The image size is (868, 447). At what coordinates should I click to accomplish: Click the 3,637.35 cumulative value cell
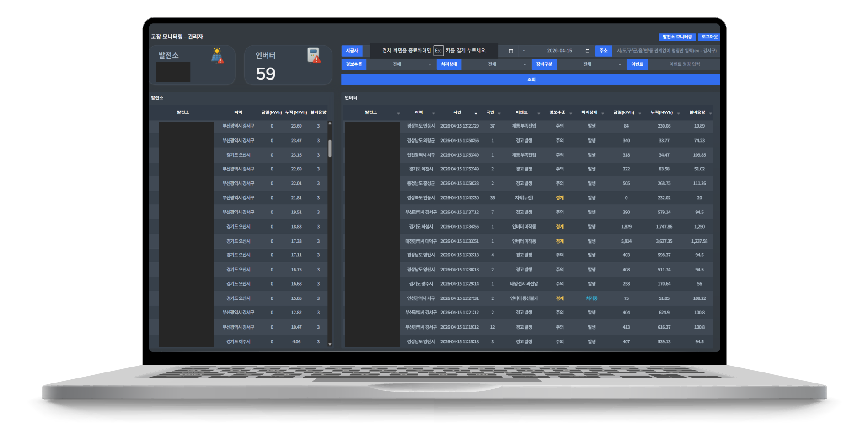(x=664, y=241)
